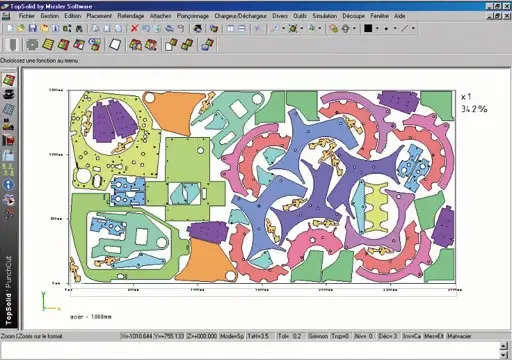Image resolution: width=512 pixels, height=360 pixels.
Task: Open the Découpe menu
Action: (x=354, y=16)
